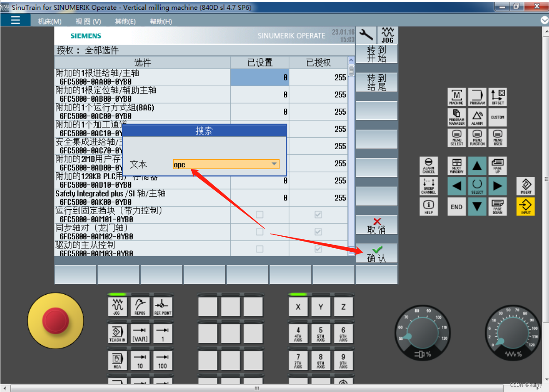
Task: Click the cursor down arrow key
Action: click(x=477, y=206)
